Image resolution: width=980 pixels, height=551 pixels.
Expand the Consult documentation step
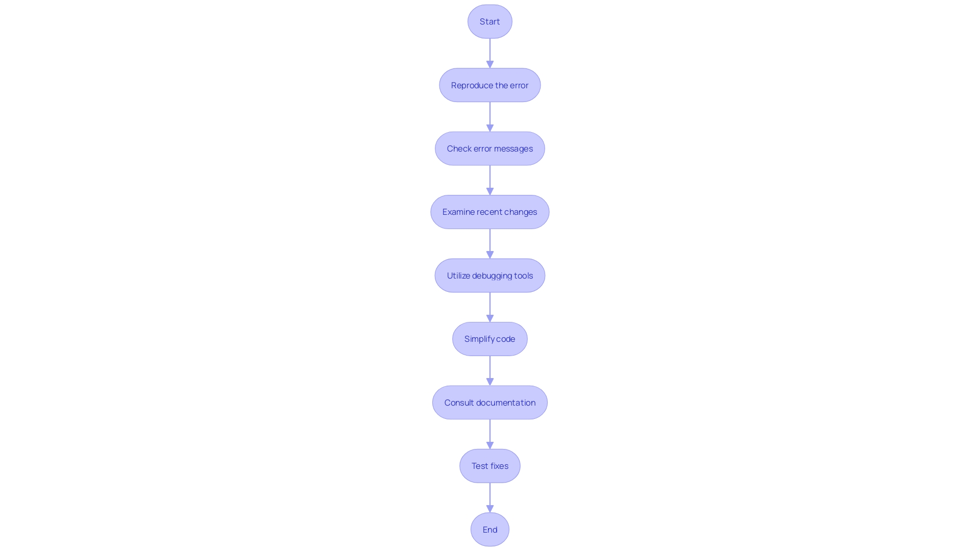tap(489, 402)
